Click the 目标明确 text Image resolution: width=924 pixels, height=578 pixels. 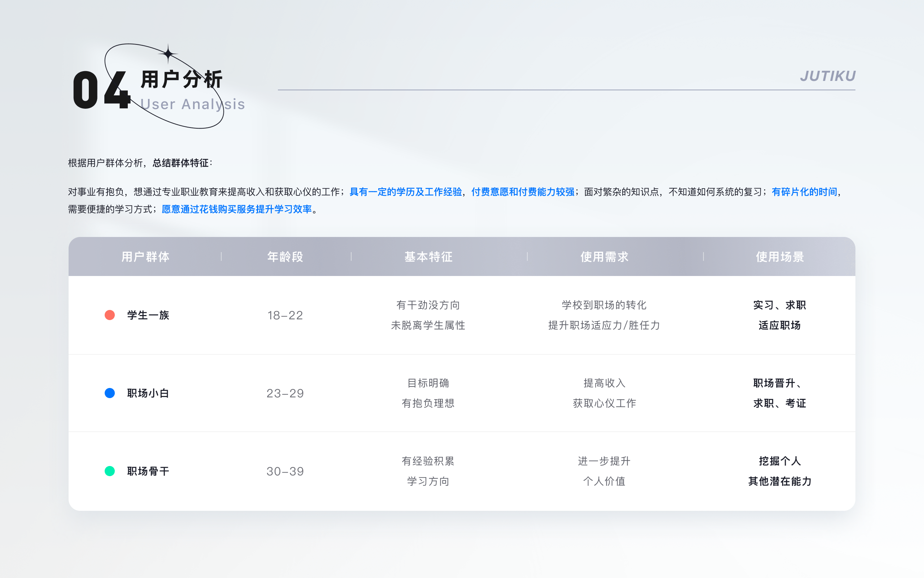[428, 383]
